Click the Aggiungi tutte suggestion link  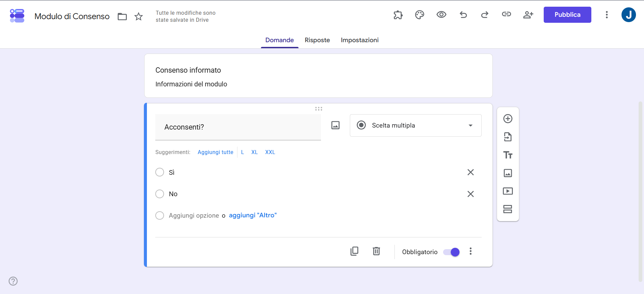click(x=215, y=152)
